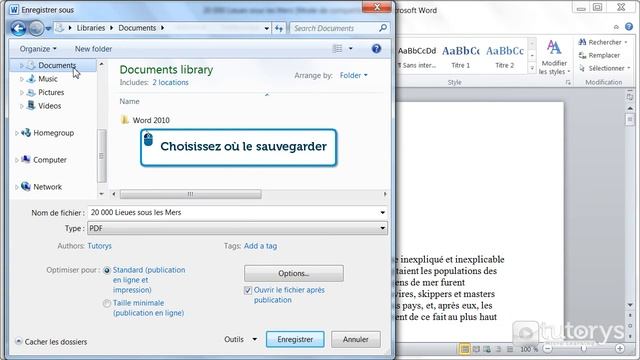Expand the Network tree node arrow
Viewport: 640px width, 360px height.
coord(16,187)
